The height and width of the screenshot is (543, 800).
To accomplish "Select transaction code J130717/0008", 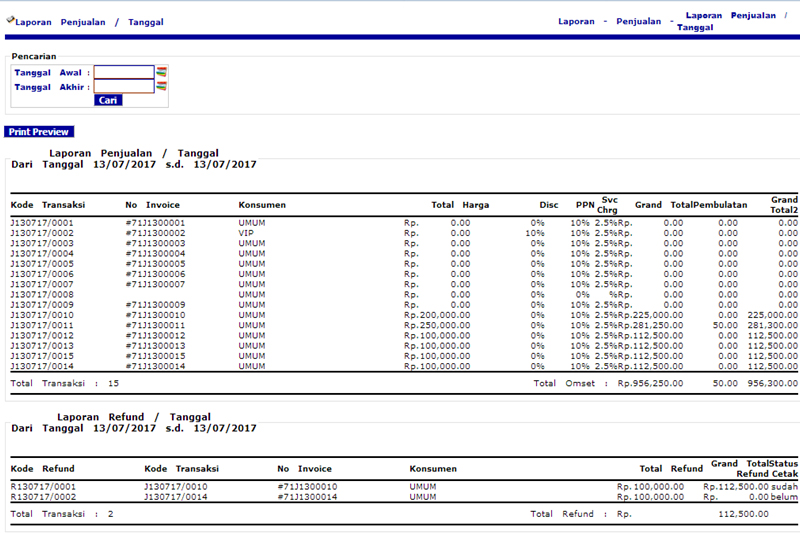I will [x=42, y=295].
